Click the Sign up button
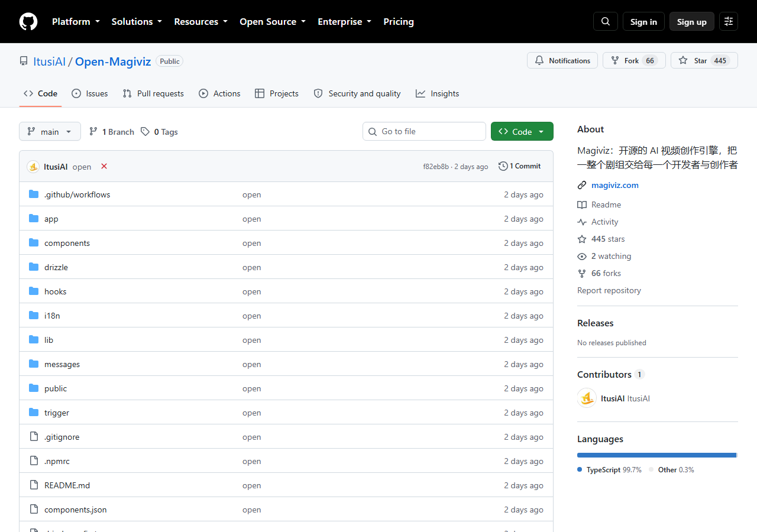The width and height of the screenshot is (757, 532). click(692, 22)
